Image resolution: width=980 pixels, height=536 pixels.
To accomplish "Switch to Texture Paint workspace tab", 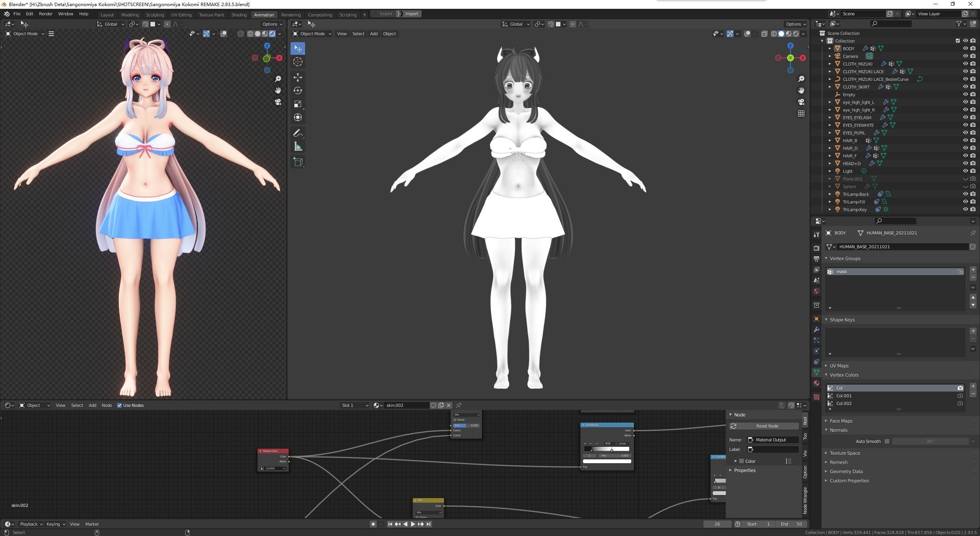I will pos(211,15).
